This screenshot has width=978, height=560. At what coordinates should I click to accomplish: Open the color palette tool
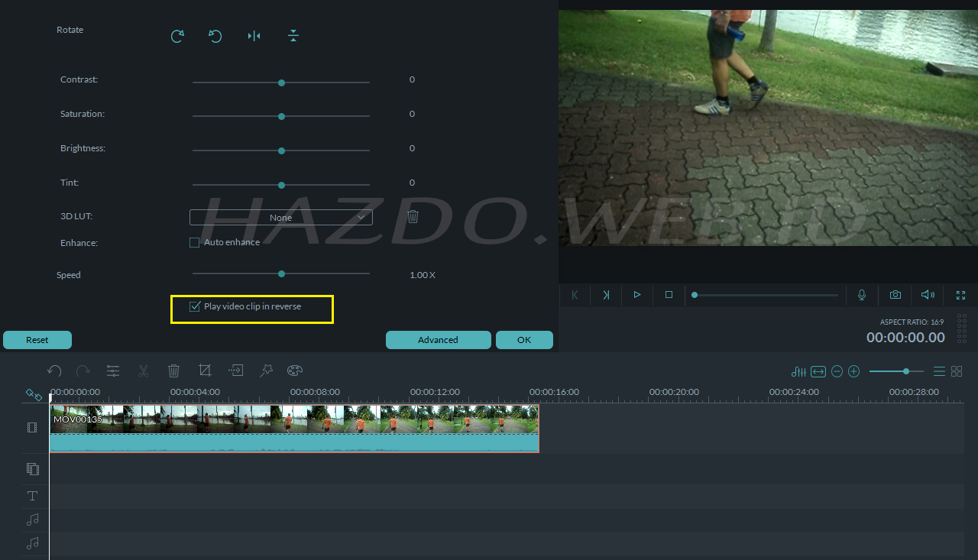click(x=295, y=371)
